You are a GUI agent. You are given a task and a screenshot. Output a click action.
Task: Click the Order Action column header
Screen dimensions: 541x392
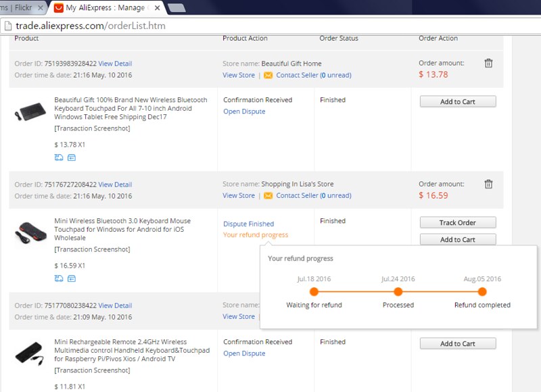tap(438, 39)
